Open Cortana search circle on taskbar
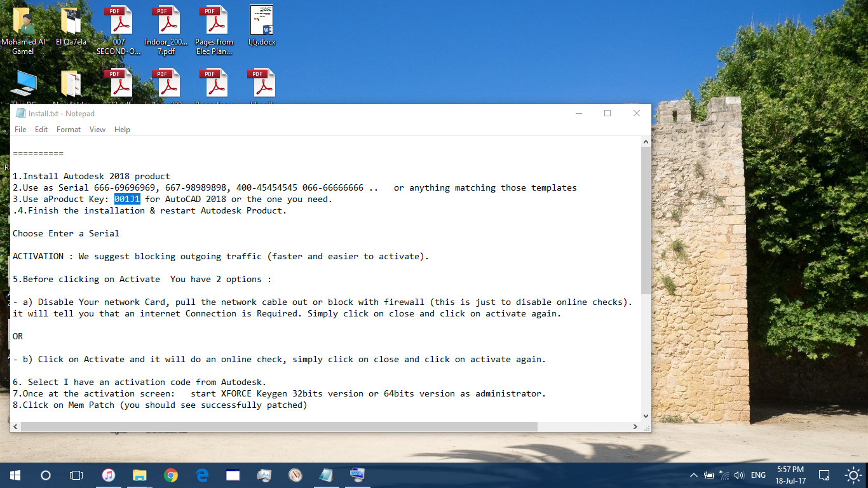The image size is (868, 488). (x=45, y=475)
